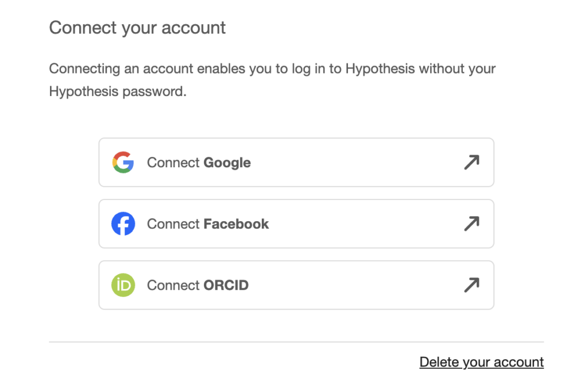Open the Connect ORCID option
588x389 pixels.
tap(296, 285)
